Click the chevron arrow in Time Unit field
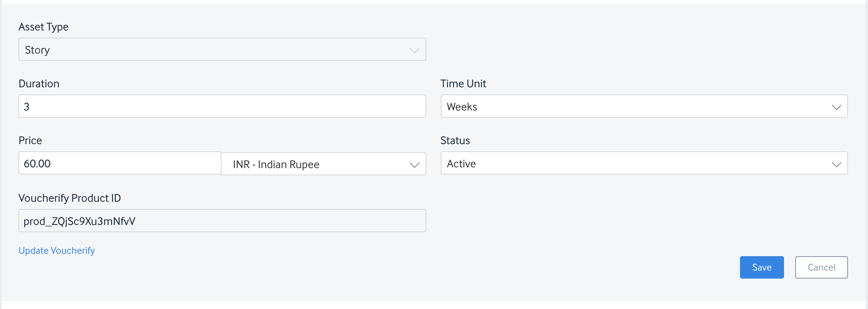The image size is (868, 309). coord(836,107)
